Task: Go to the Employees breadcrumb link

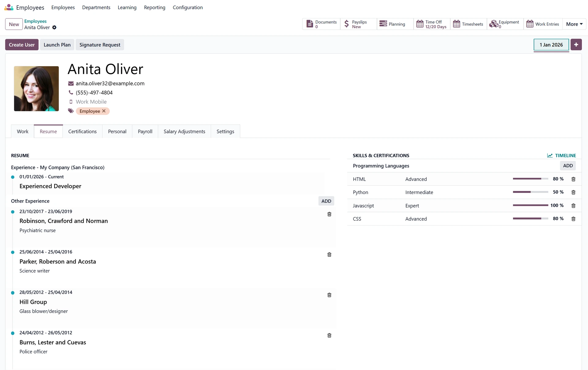Action: tap(36, 21)
